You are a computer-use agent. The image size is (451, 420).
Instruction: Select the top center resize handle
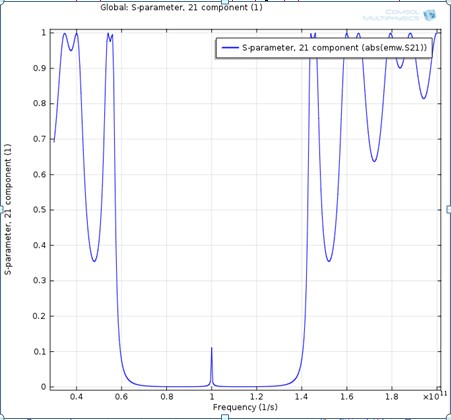pyautogui.click(x=225, y=2)
